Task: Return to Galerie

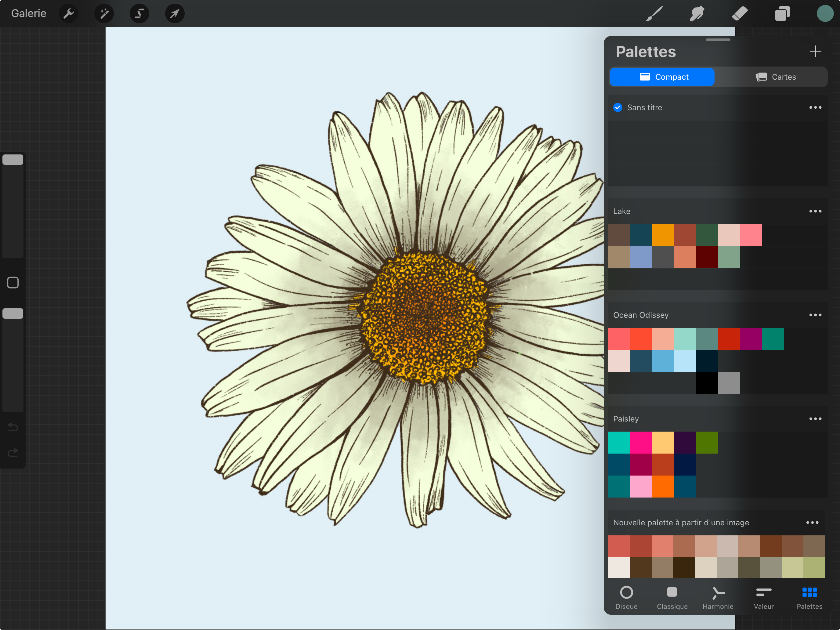Action: coord(28,14)
